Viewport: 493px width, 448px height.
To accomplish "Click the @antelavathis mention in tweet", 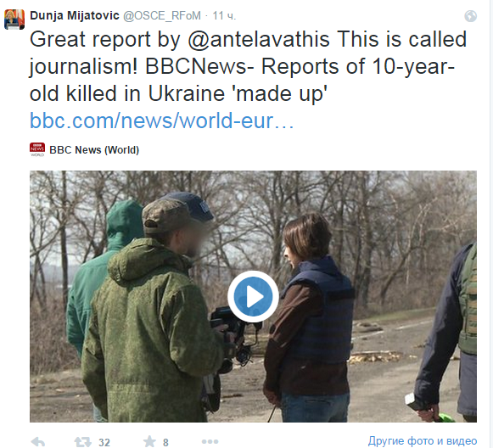I will pyautogui.click(x=259, y=40).
